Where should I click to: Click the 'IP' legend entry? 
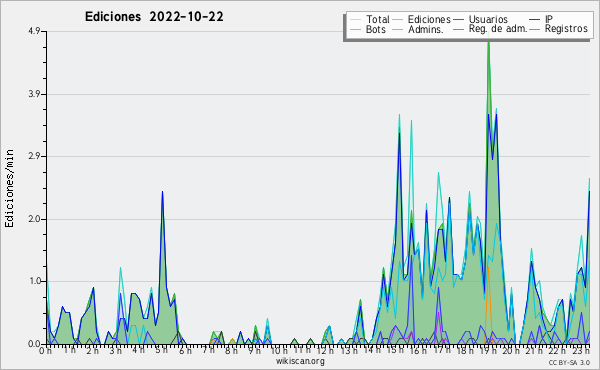click(549, 19)
